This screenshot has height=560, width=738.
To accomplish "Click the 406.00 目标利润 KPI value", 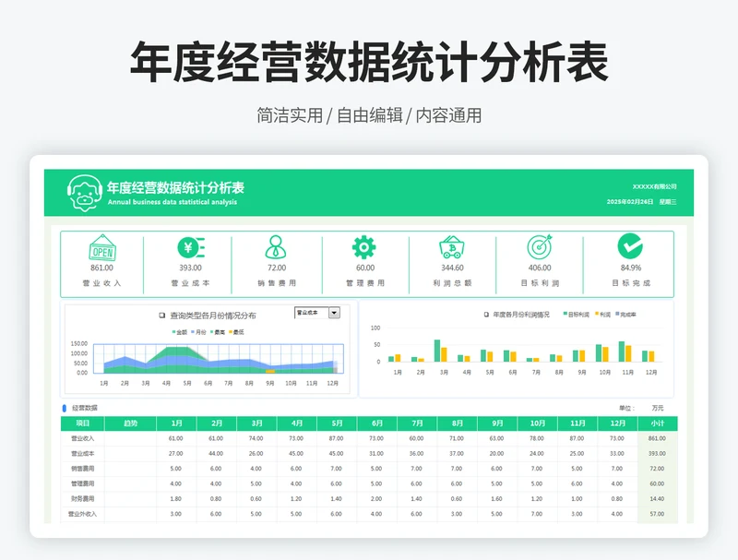I will pyautogui.click(x=540, y=268).
